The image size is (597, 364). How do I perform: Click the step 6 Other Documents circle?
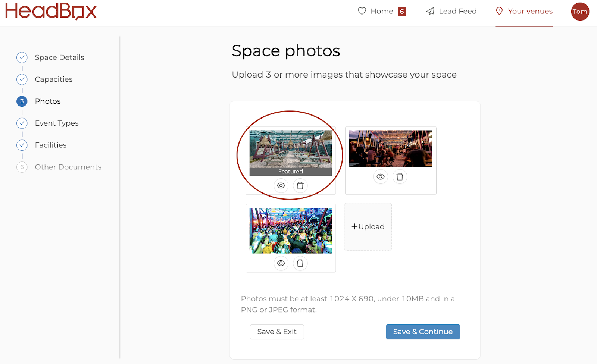pos(22,167)
